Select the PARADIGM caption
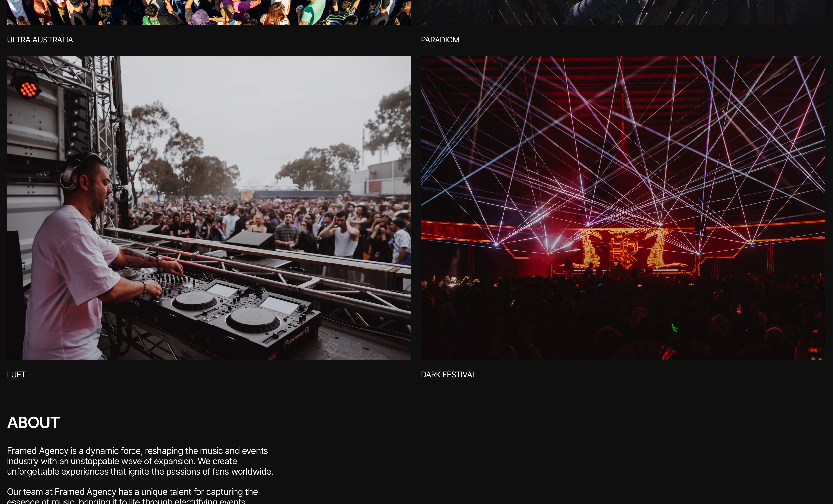The image size is (833, 504). [440, 40]
